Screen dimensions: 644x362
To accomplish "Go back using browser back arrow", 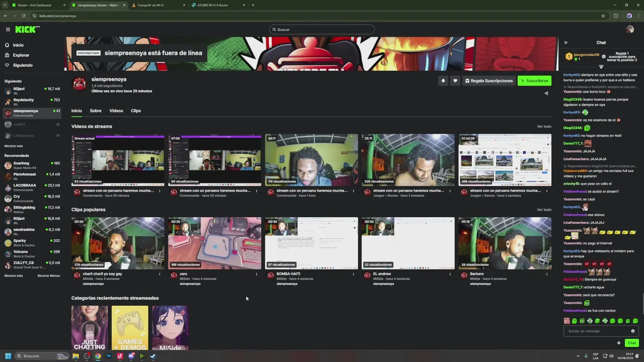I will 6,16.
